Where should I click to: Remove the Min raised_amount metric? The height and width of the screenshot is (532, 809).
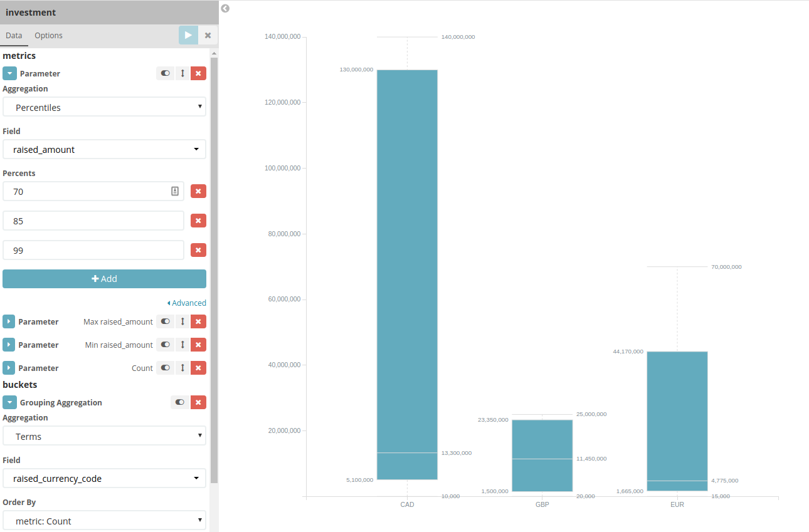(198, 345)
